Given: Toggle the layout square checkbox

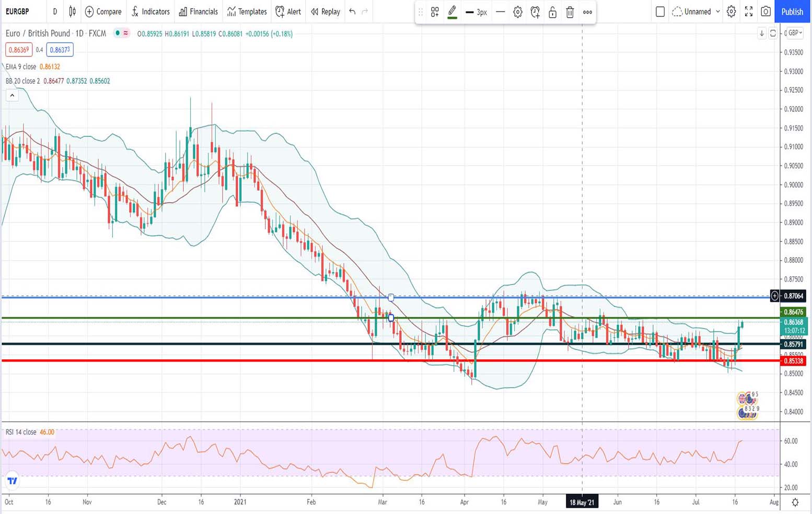Looking at the screenshot, I should tap(660, 11).
